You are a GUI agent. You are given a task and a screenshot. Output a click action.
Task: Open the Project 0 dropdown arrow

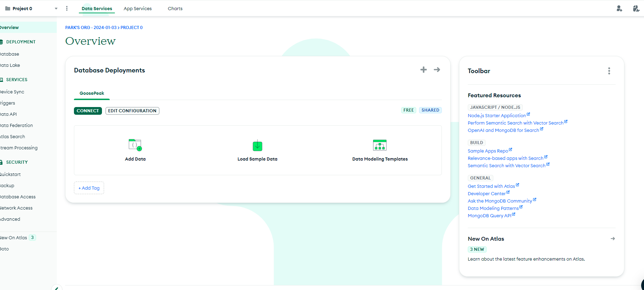point(56,9)
